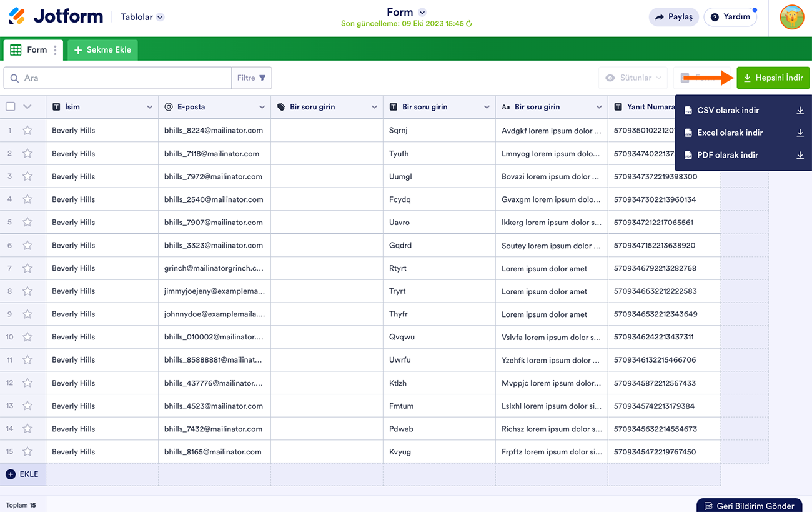
Task: Click the Jotform logo
Action: pyautogui.click(x=56, y=17)
